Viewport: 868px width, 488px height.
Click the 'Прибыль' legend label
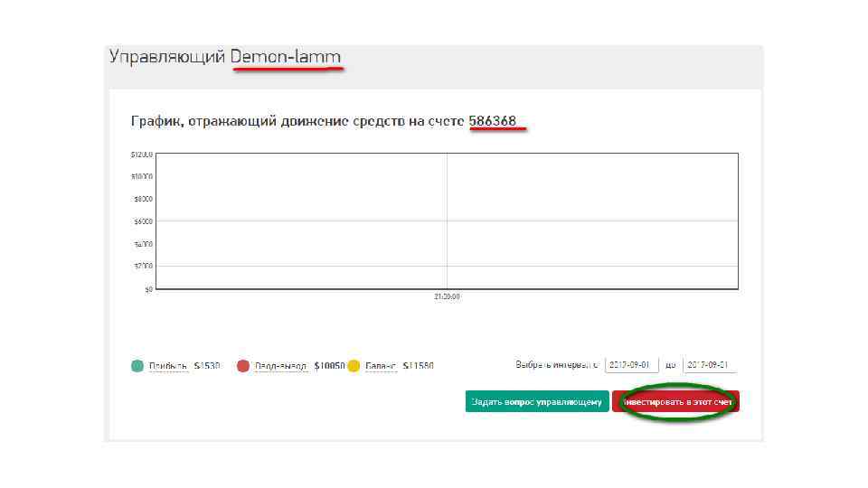click(168, 366)
